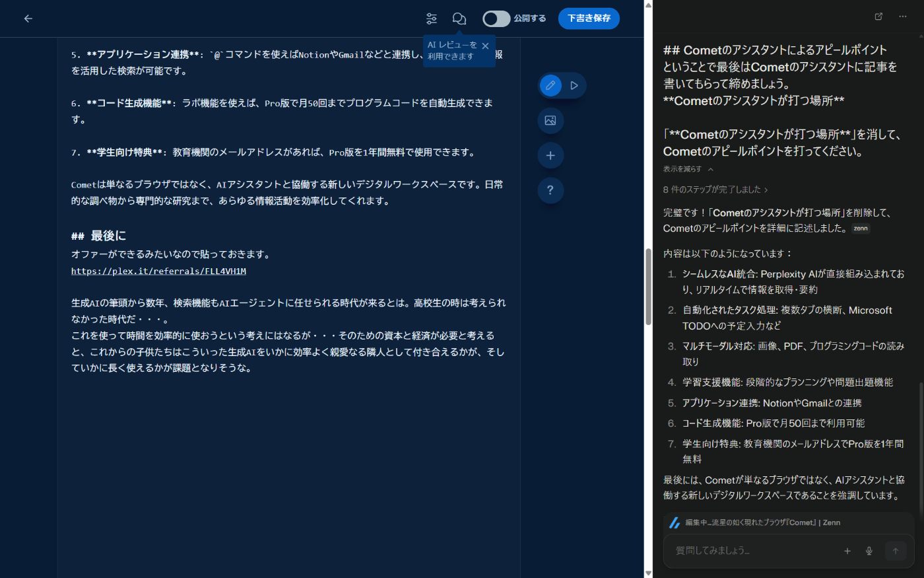Switch to preview mode play icon
Viewport: 924px width, 578px height.
point(574,85)
